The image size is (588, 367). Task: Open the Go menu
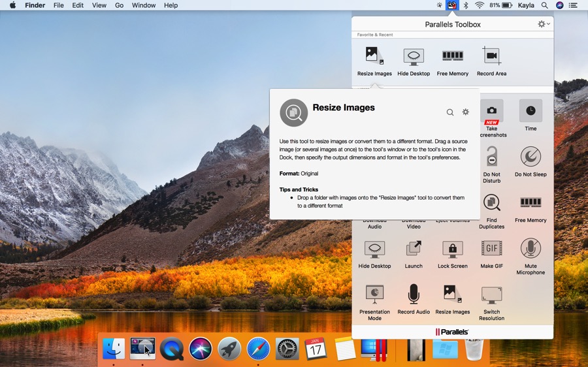pyautogui.click(x=120, y=5)
